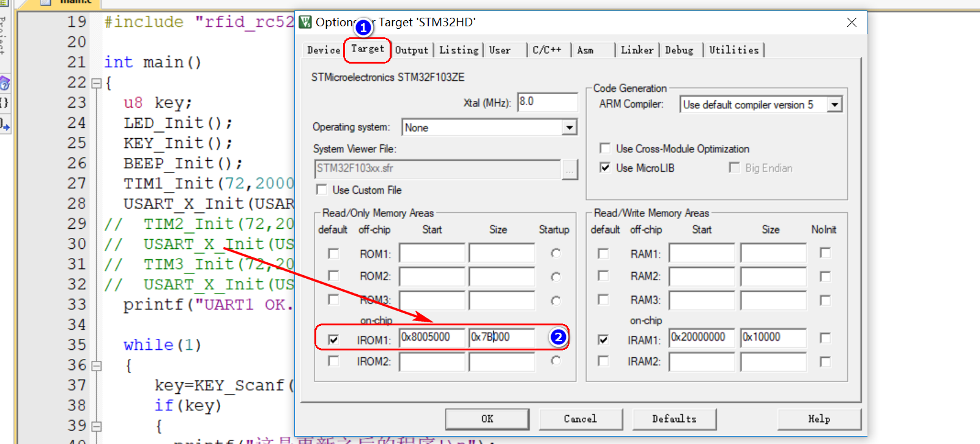Close the Options for Target dialog
The height and width of the screenshot is (444, 980).
[852, 23]
